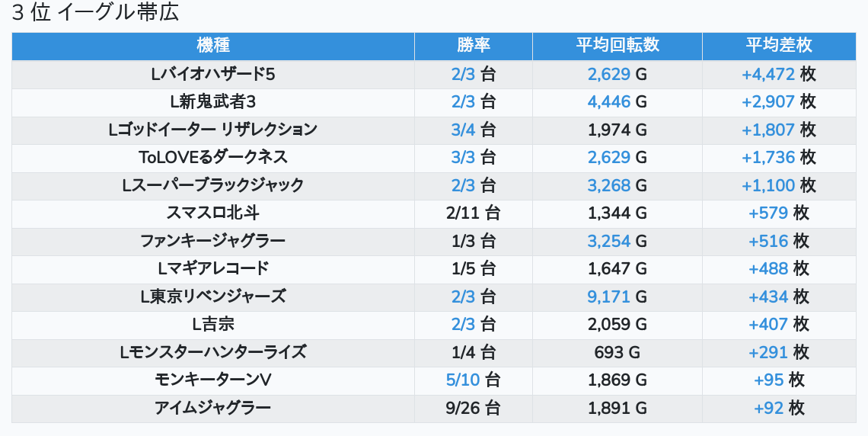Viewport: 868px width, 436px height.
Task: Select the Lモンスターハンターライズ row name
Action: (x=213, y=352)
